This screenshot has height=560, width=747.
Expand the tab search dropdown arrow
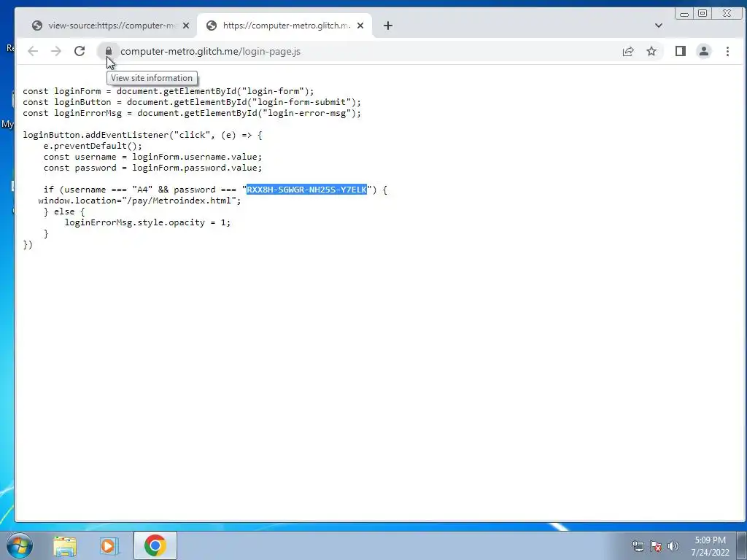click(x=659, y=26)
